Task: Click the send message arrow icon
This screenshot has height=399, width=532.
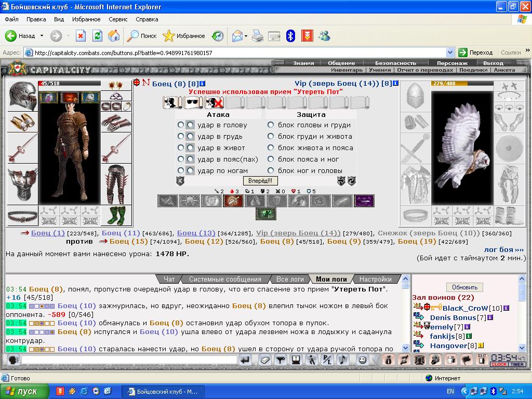Action: click(245, 360)
